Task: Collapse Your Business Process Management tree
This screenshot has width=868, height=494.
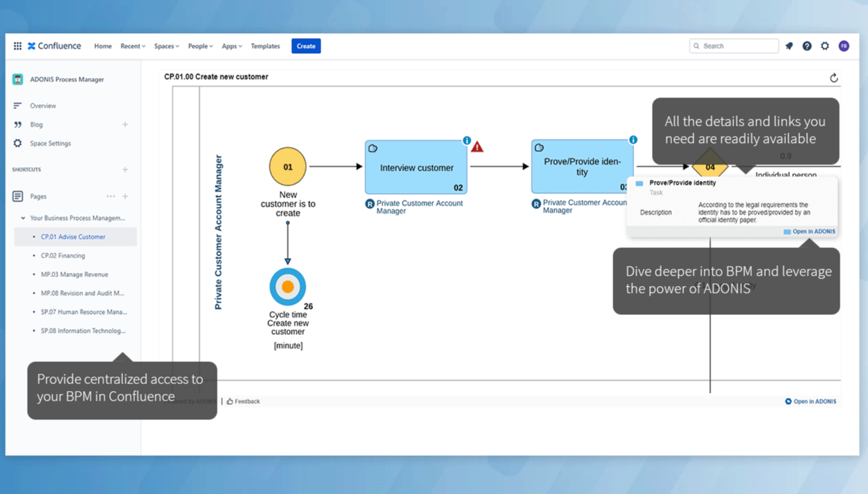Action: point(23,218)
